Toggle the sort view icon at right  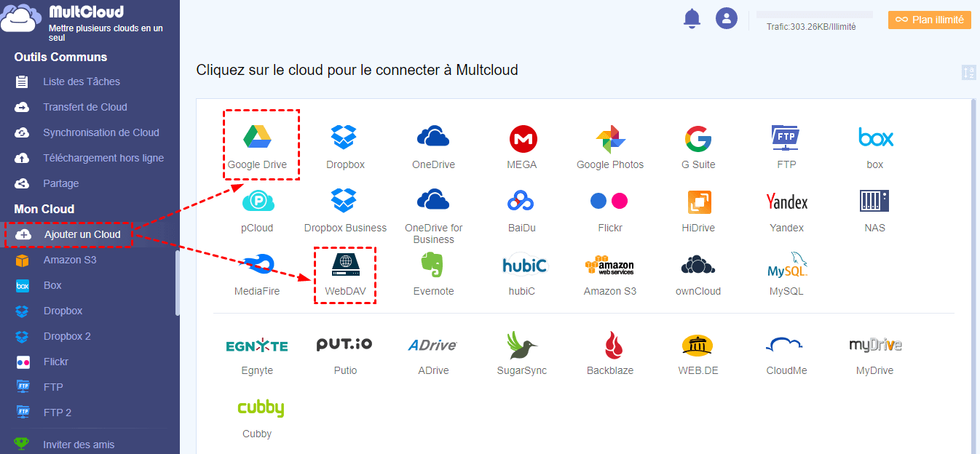pyautogui.click(x=969, y=72)
